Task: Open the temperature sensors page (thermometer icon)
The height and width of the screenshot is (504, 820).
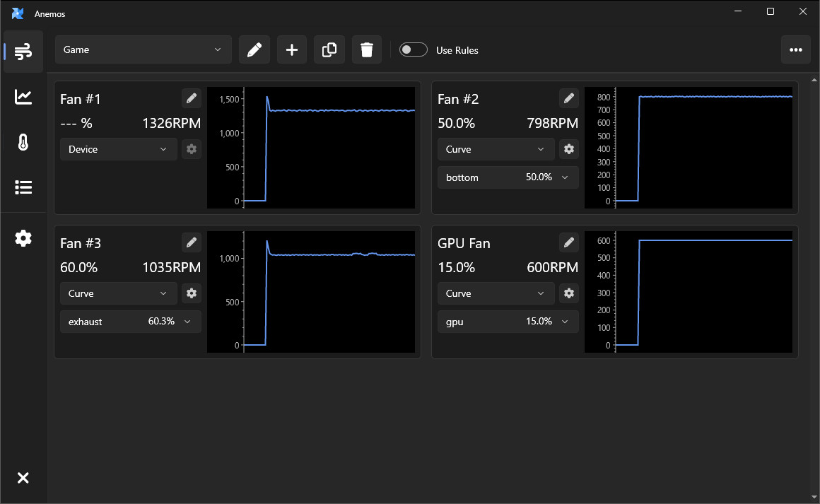Action: [23, 142]
